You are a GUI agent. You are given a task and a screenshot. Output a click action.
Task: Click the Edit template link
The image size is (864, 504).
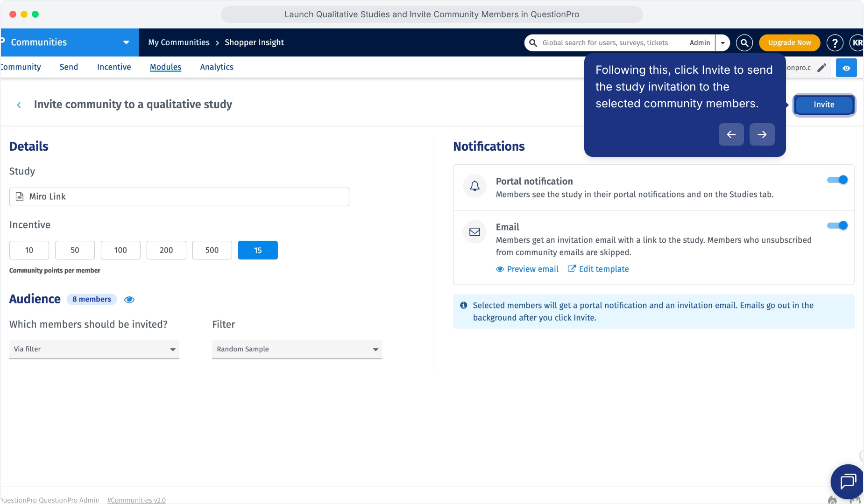tap(598, 269)
